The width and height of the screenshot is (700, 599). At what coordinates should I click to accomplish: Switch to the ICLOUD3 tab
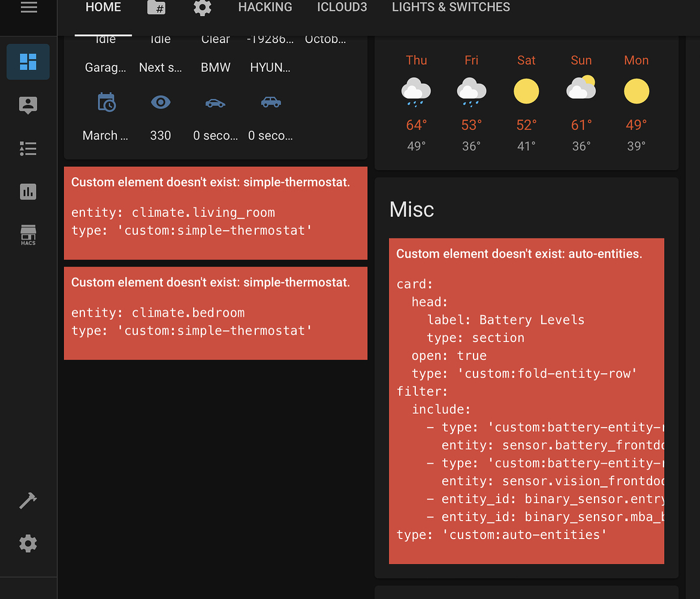tap(342, 7)
